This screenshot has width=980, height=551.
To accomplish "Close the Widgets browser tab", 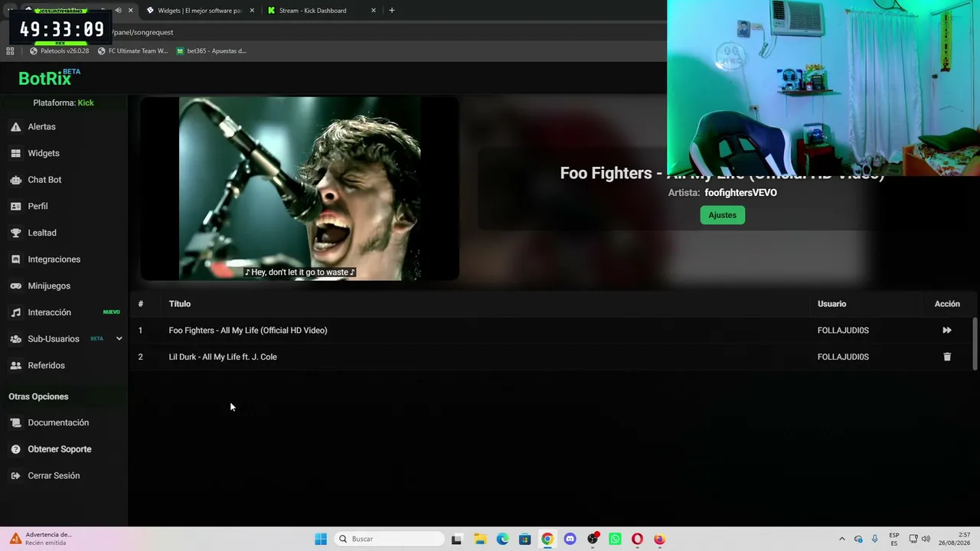I will 253,11.
